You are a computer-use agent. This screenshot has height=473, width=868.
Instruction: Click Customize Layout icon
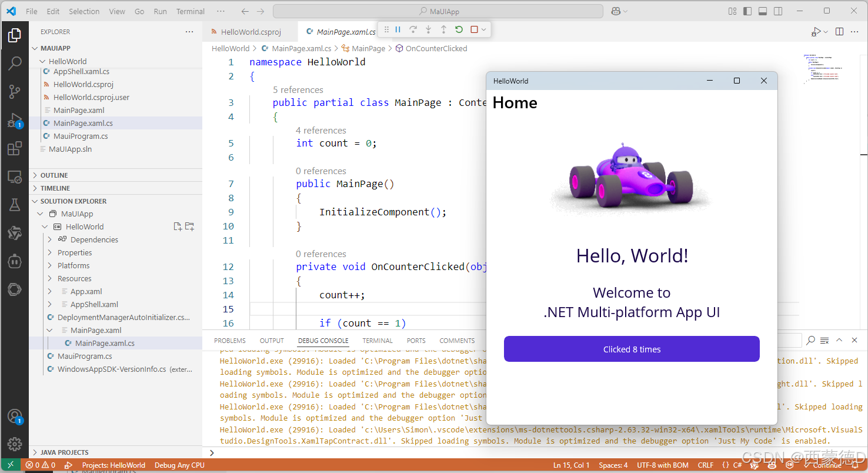point(732,11)
